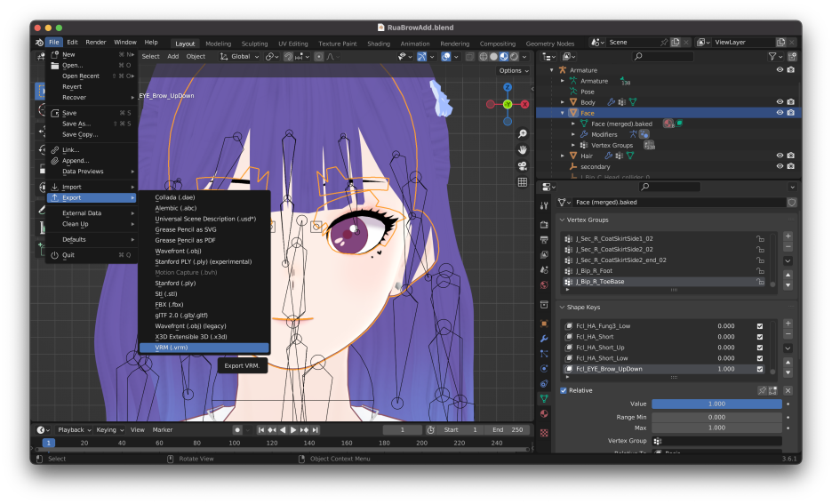Choose glTF 2.0 export option
Screen dimensions: 832x504
pyautogui.click(x=204, y=316)
